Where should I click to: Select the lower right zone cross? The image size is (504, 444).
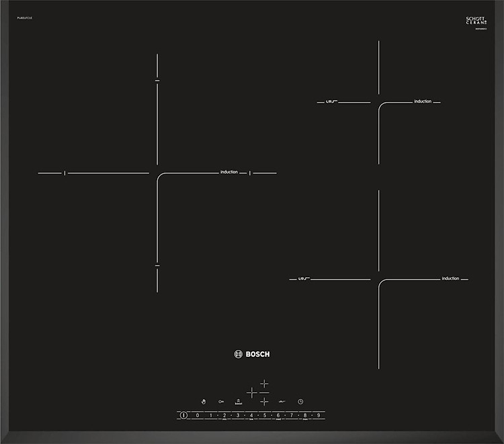[264, 402]
